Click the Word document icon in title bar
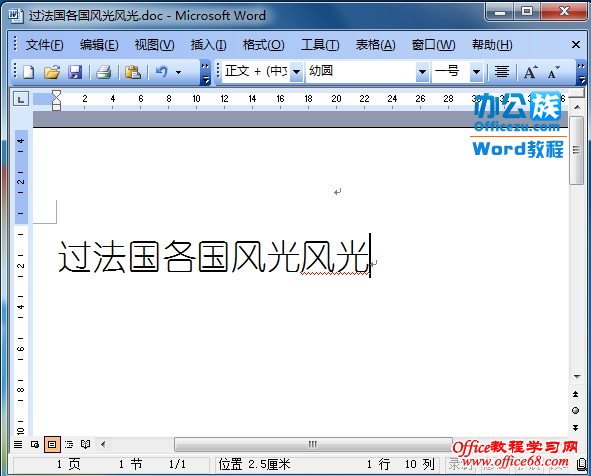 coord(15,16)
